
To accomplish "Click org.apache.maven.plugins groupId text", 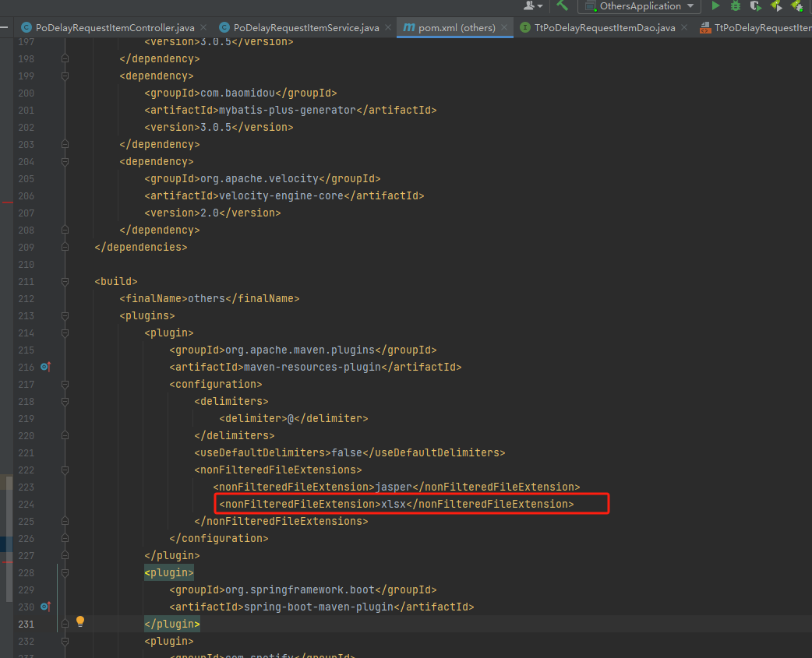I will click(300, 350).
